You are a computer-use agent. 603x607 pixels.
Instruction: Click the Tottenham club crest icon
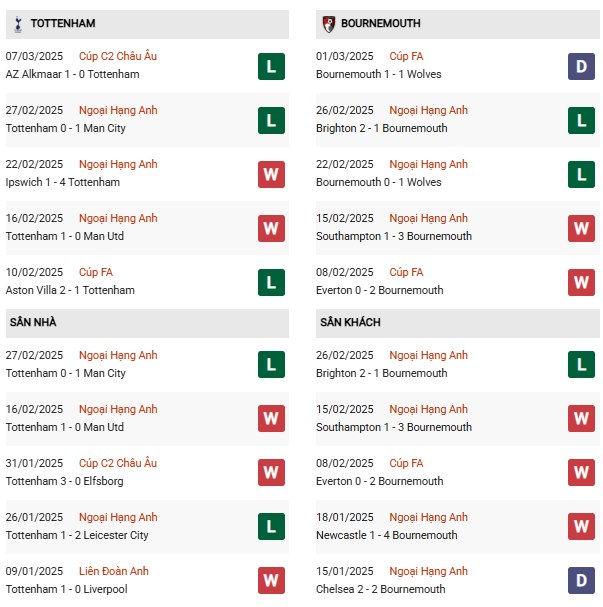coord(18,23)
